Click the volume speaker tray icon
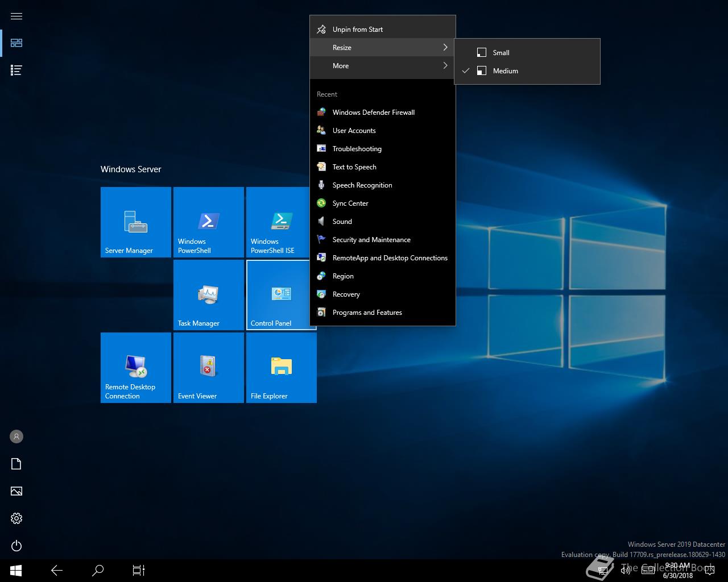The width and height of the screenshot is (728, 582). coord(626,571)
